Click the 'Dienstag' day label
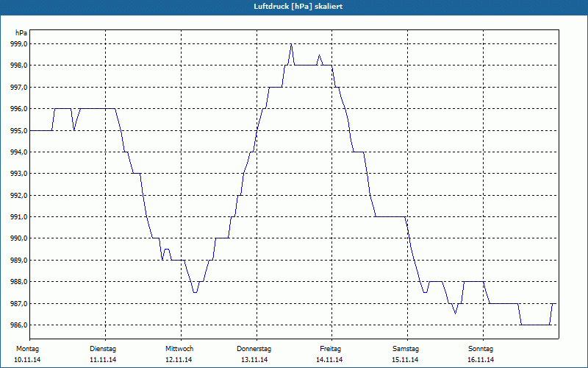The width and height of the screenshot is (588, 368). [x=103, y=349]
